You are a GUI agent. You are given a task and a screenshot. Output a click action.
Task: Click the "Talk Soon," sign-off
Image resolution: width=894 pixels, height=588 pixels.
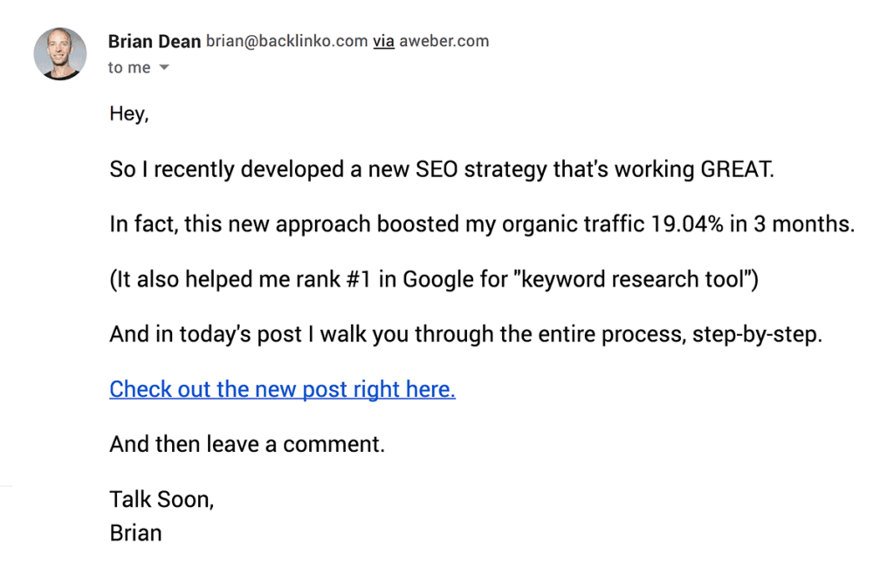pyautogui.click(x=162, y=500)
